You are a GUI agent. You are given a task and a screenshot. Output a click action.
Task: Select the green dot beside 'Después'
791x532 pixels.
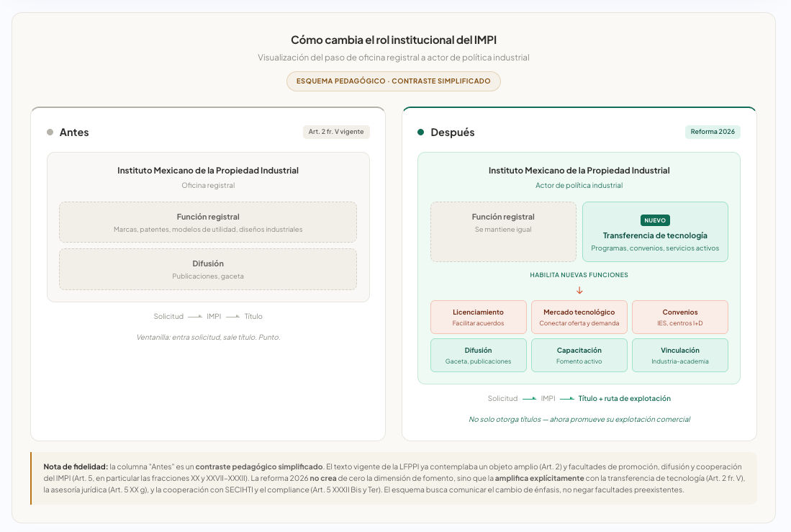click(421, 132)
